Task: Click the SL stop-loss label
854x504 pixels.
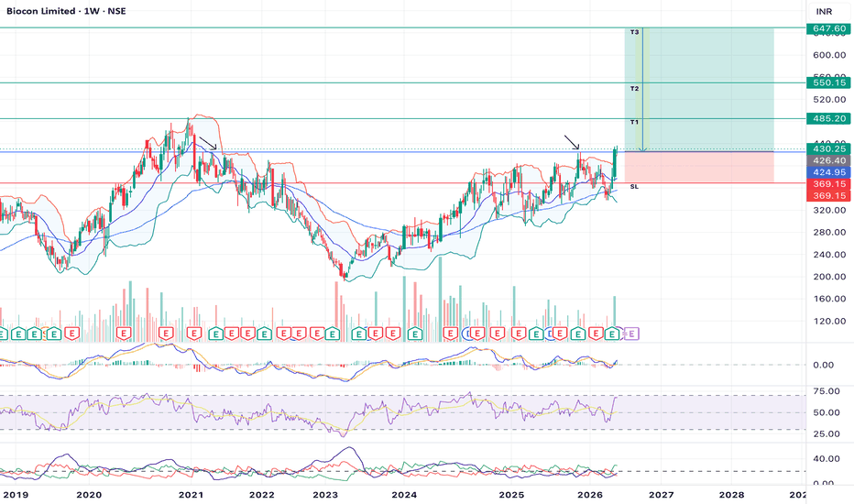Action: pos(634,187)
